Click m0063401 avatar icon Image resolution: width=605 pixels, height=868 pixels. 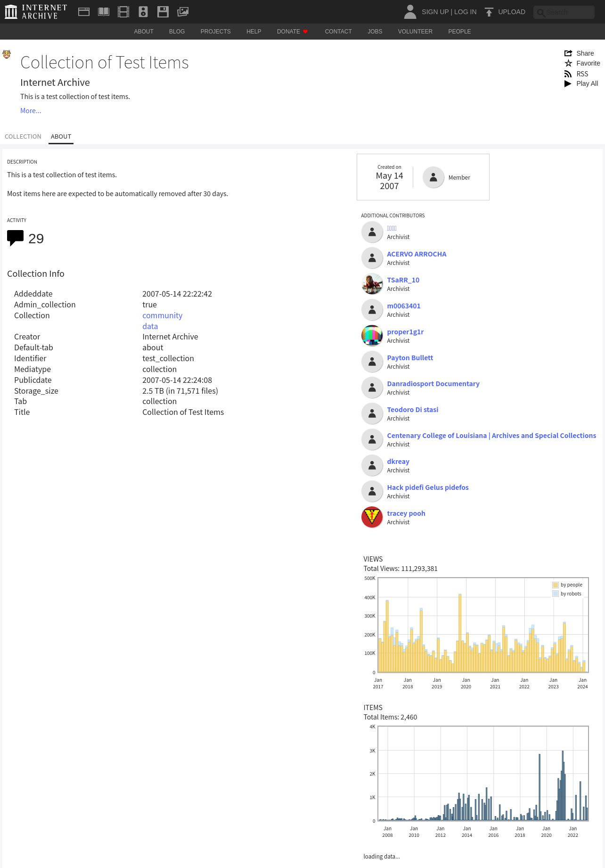point(372,310)
